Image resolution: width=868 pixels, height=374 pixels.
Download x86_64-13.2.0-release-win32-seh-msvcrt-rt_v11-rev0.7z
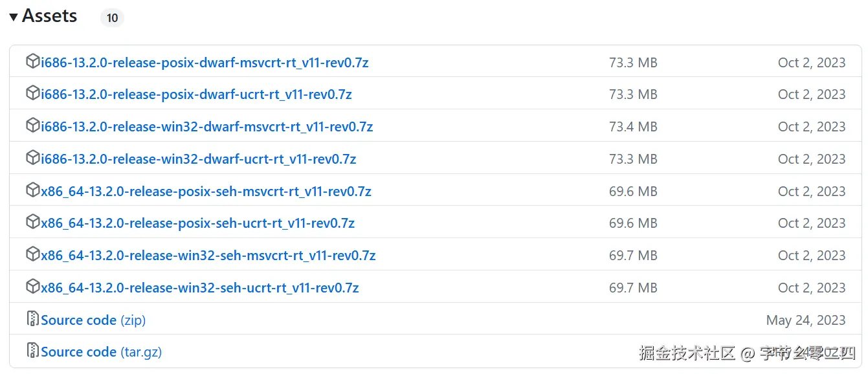pyautogui.click(x=208, y=256)
